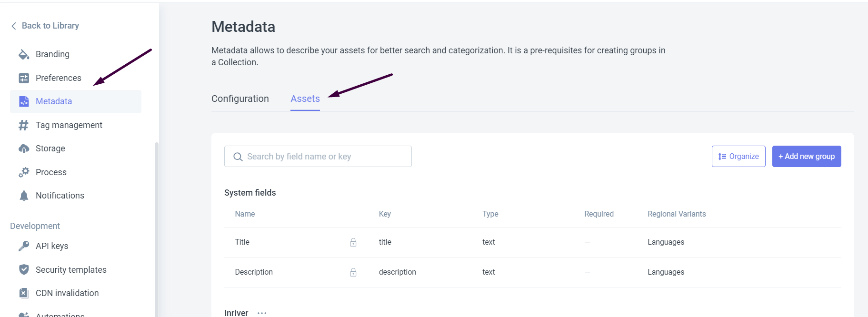Click the Notifications bell icon
Viewport: 868px width, 317px height.
(x=23, y=196)
